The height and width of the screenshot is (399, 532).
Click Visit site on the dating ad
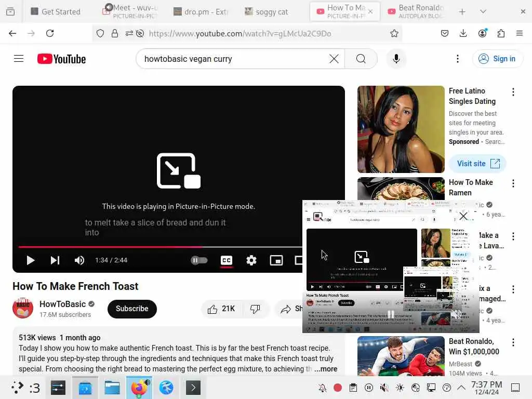pos(478,164)
